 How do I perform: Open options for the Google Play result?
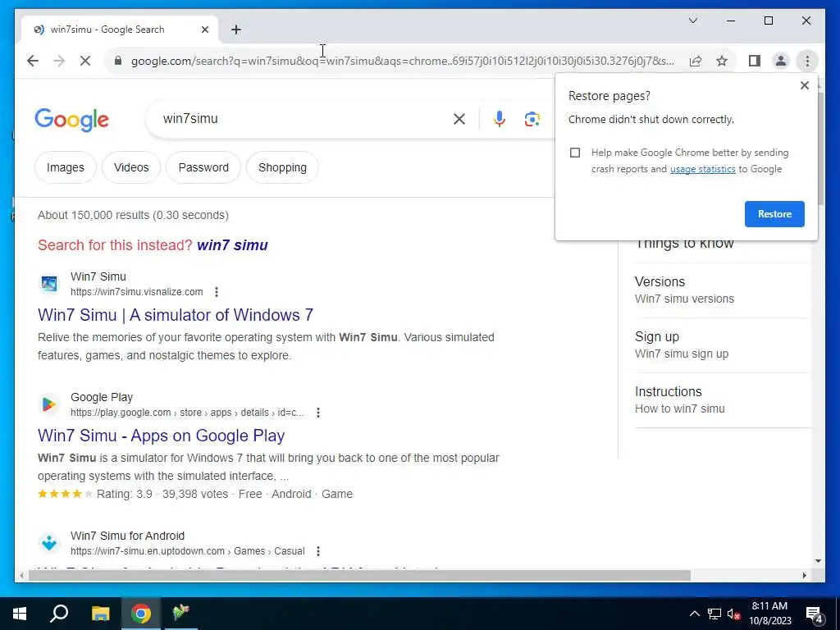318,413
